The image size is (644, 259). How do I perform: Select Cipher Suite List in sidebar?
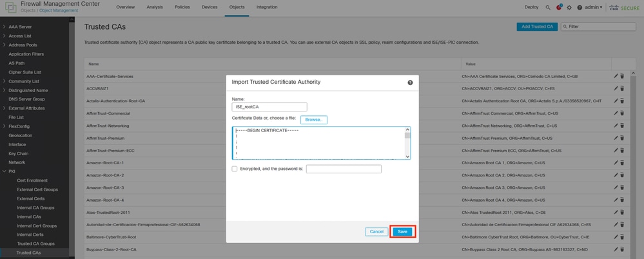click(24, 72)
